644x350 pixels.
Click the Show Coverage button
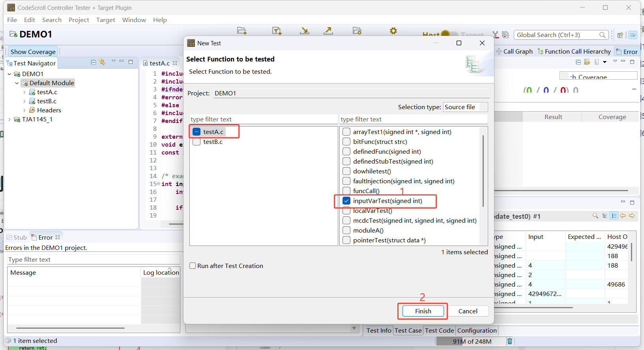pyautogui.click(x=33, y=52)
